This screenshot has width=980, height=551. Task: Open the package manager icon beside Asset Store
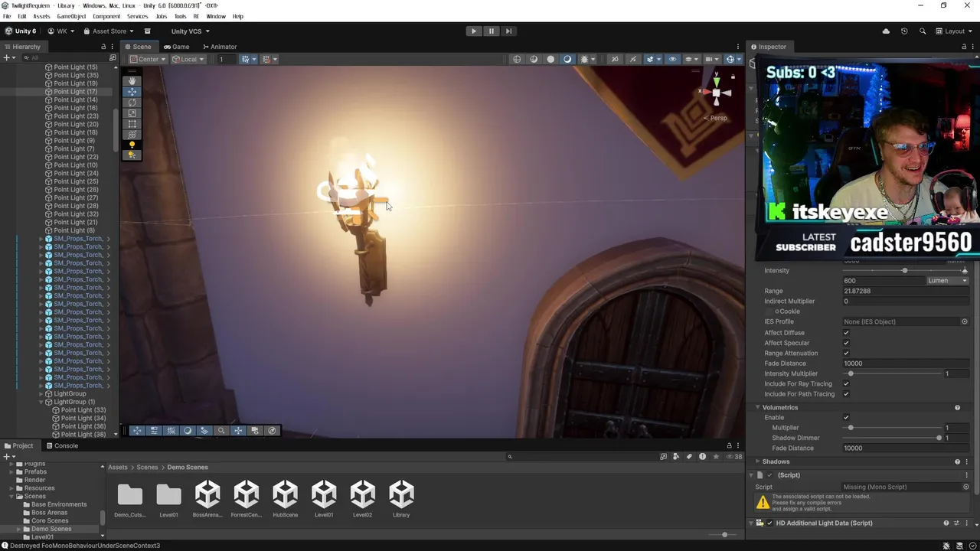pos(148,31)
